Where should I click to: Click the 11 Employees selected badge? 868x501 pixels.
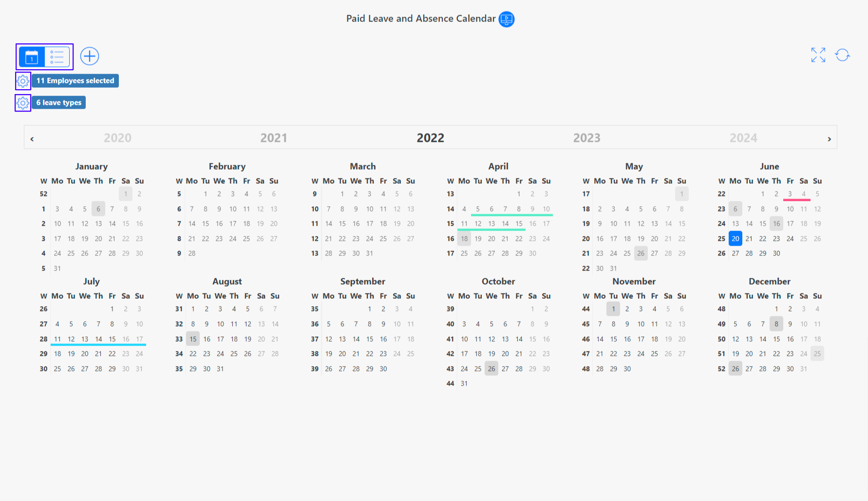point(75,81)
